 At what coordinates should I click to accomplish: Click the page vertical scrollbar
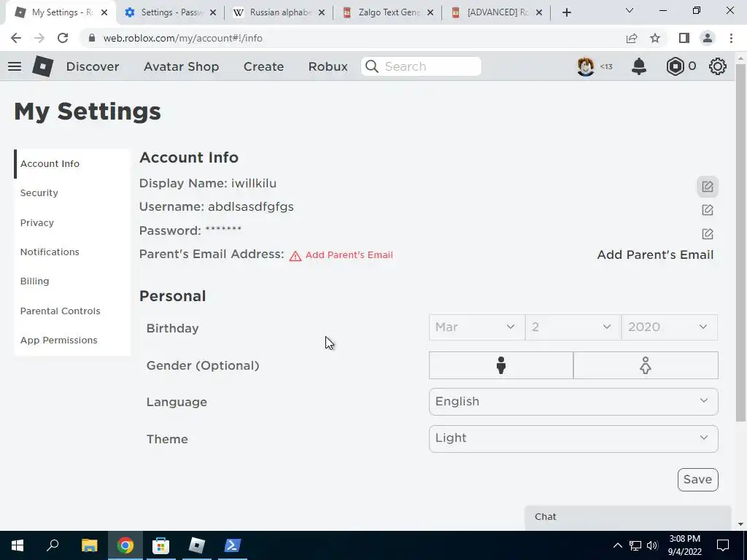[740, 243]
